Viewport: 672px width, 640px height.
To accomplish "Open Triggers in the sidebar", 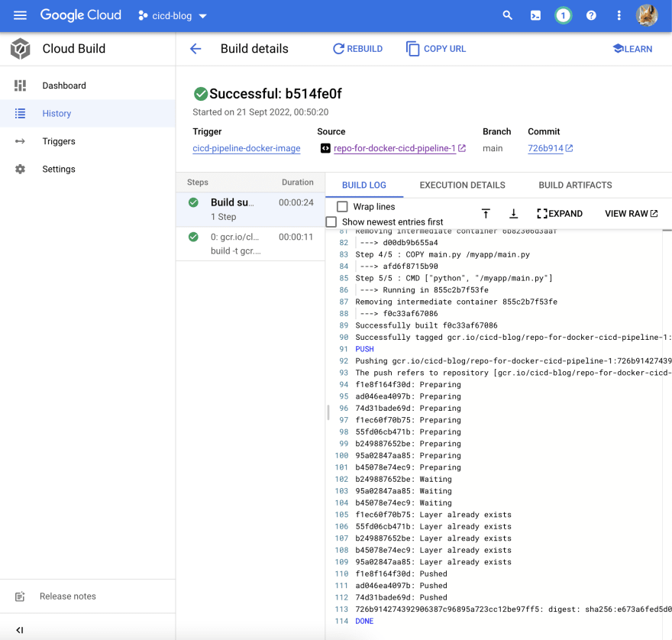I will click(x=87, y=141).
